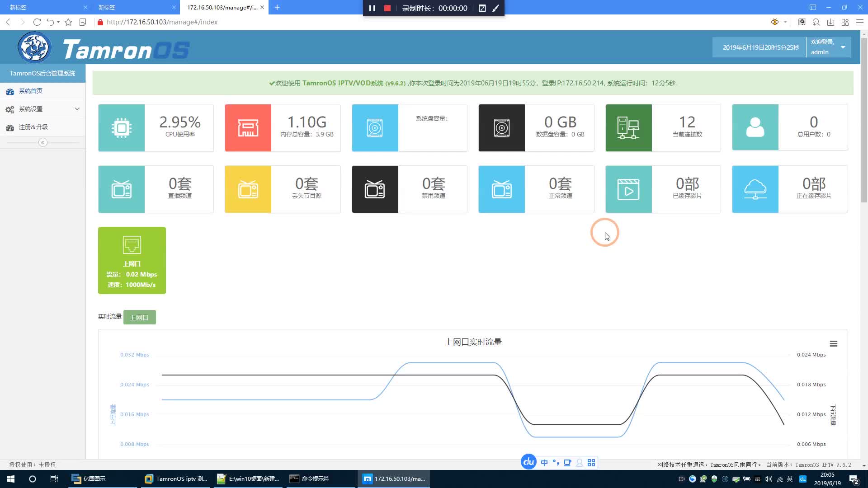
Task: Click the black data disk icon
Action: click(501, 128)
